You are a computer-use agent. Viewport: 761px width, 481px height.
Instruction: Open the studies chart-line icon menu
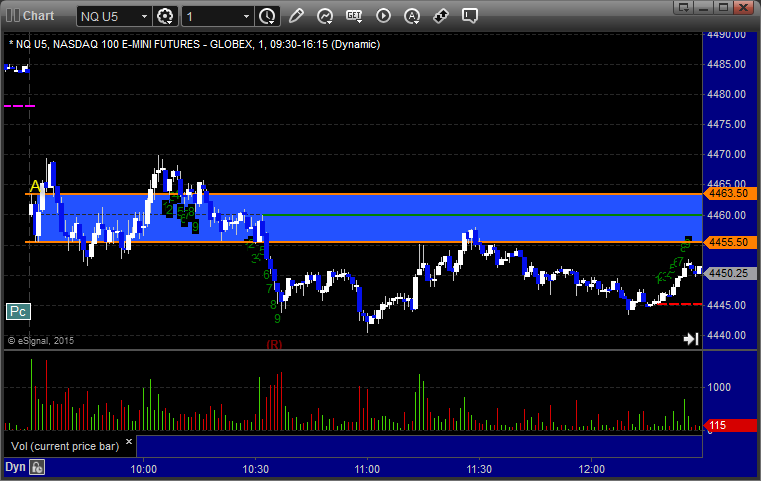[325, 16]
